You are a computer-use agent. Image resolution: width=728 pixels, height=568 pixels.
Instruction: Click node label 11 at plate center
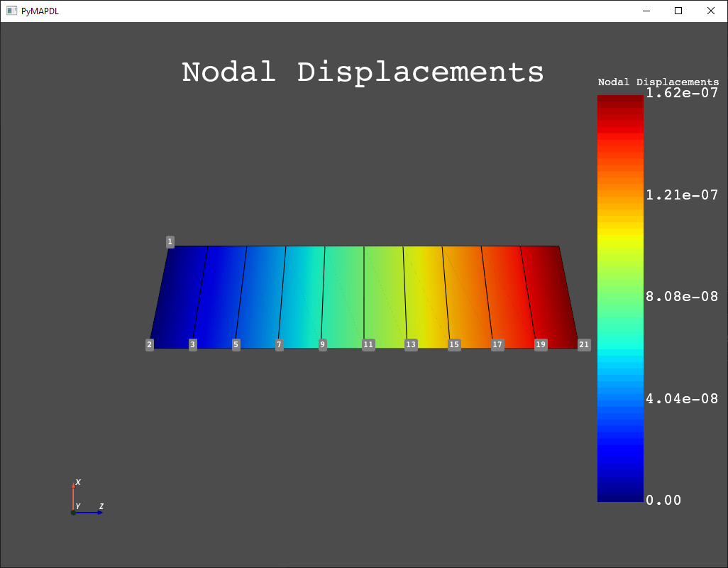(368, 344)
